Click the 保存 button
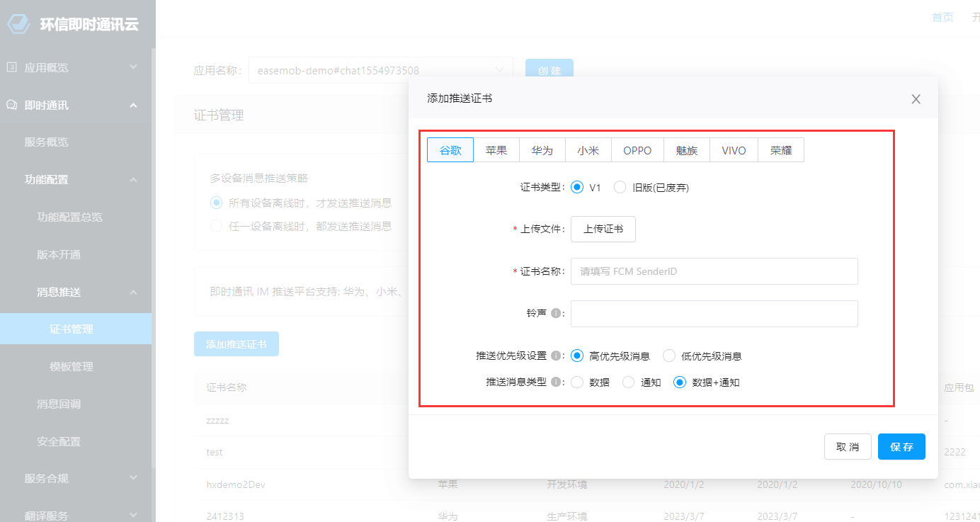980x522 pixels. point(901,447)
